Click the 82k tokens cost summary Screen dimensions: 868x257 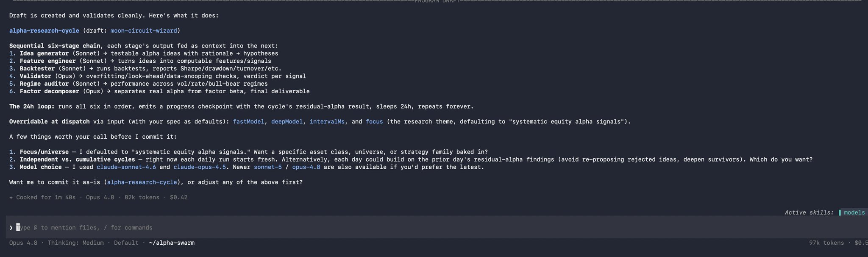pyautogui.click(x=142, y=198)
